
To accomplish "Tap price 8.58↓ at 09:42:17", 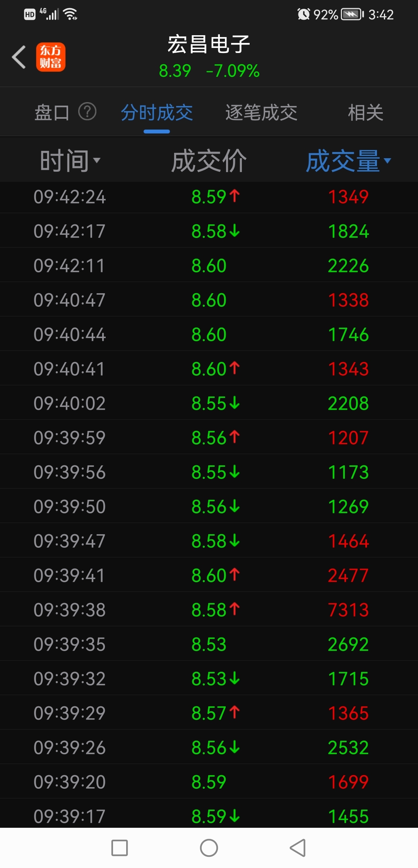I will (216, 231).
